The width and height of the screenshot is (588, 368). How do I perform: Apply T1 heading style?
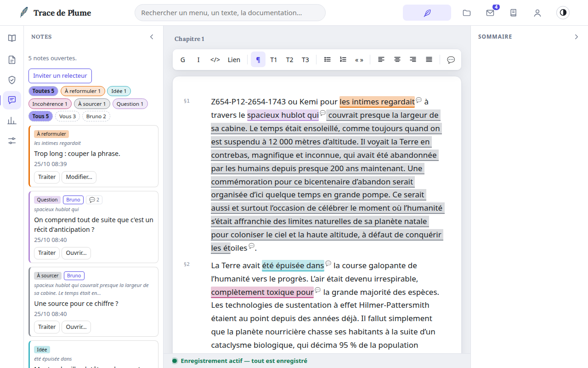(274, 59)
